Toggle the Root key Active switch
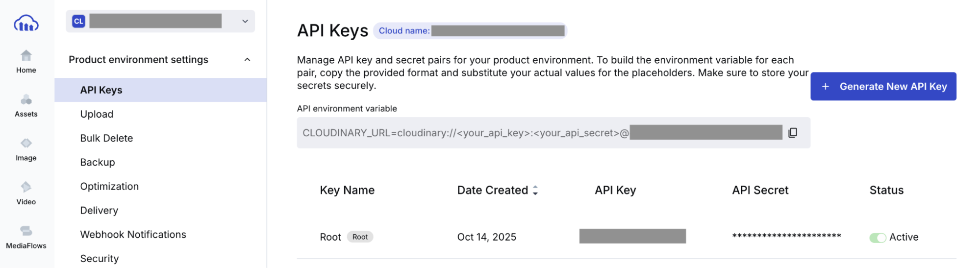 click(878, 238)
